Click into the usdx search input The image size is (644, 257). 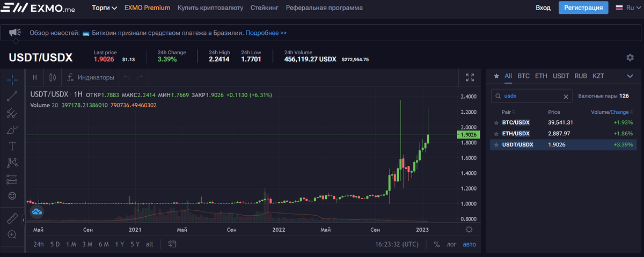click(x=532, y=97)
